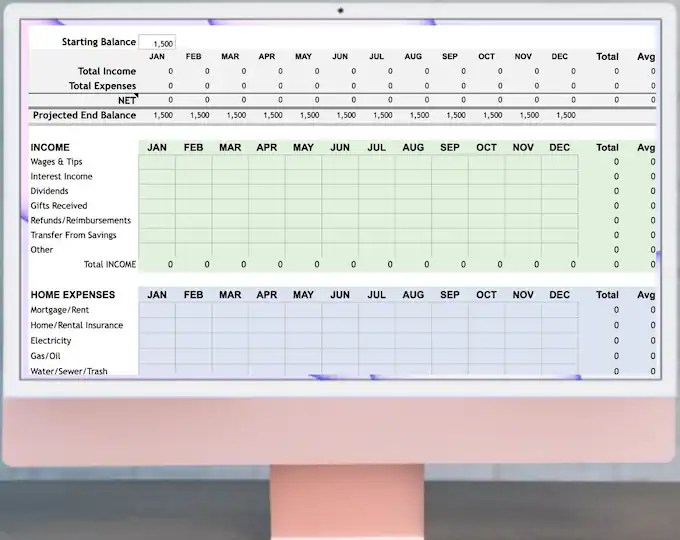Click the Total header in the INCOME section

click(x=607, y=147)
